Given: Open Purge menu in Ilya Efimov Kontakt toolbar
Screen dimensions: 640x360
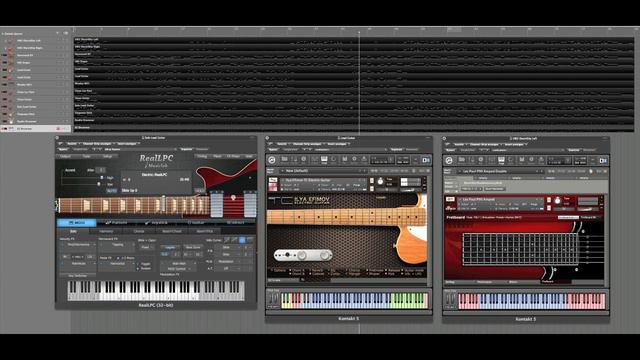Looking at the screenshot, I should (364, 160).
